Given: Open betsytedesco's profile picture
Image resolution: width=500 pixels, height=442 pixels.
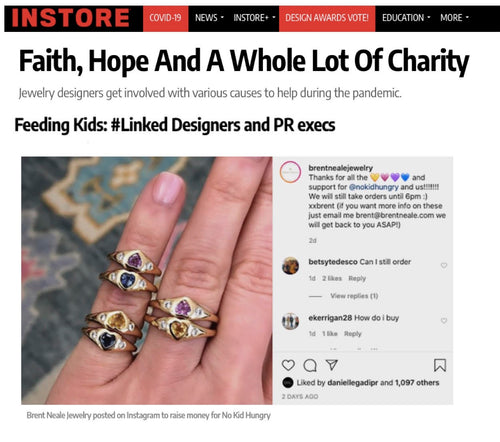Looking at the screenshot, I should pyautogui.click(x=290, y=266).
